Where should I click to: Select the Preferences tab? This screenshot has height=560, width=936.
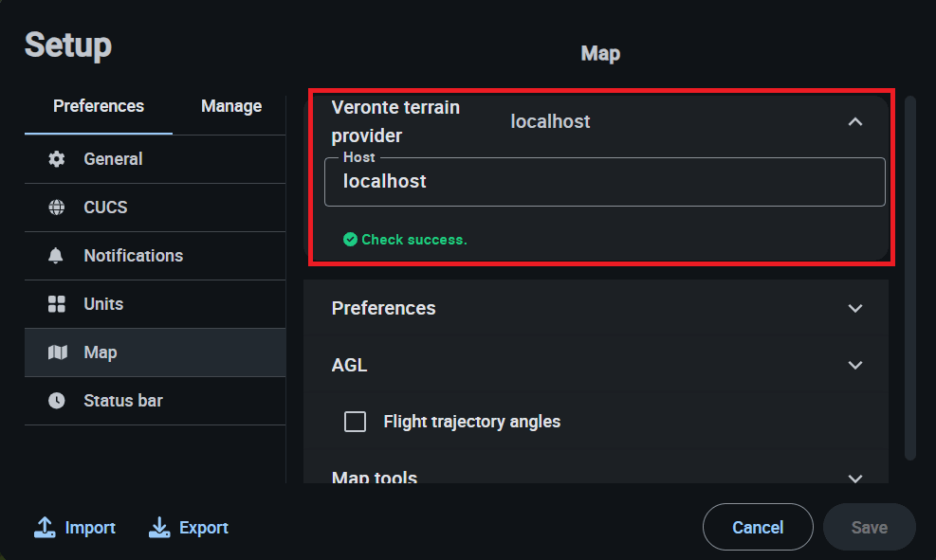(99, 106)
